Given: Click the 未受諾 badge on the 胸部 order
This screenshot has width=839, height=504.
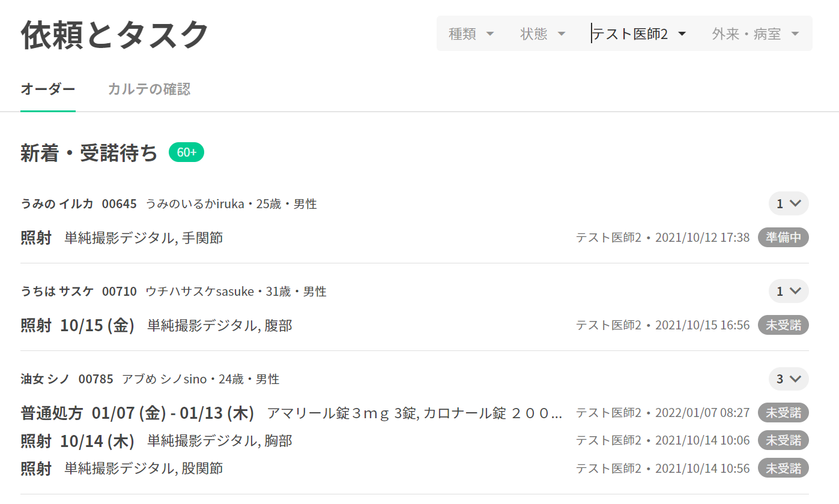Looking at the screenshot, I should click(x=783, y=440).
